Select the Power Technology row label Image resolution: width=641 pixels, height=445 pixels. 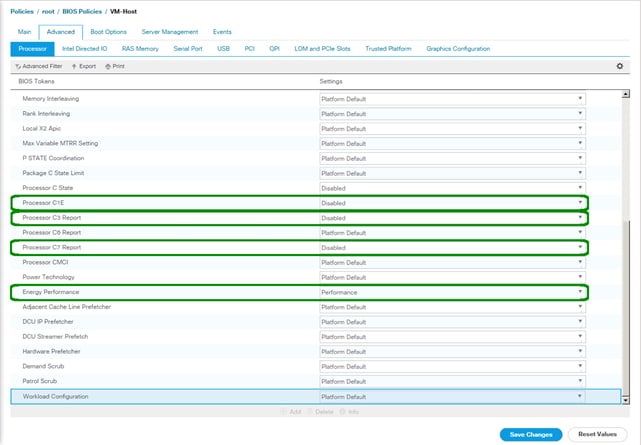tap(48, 277)
